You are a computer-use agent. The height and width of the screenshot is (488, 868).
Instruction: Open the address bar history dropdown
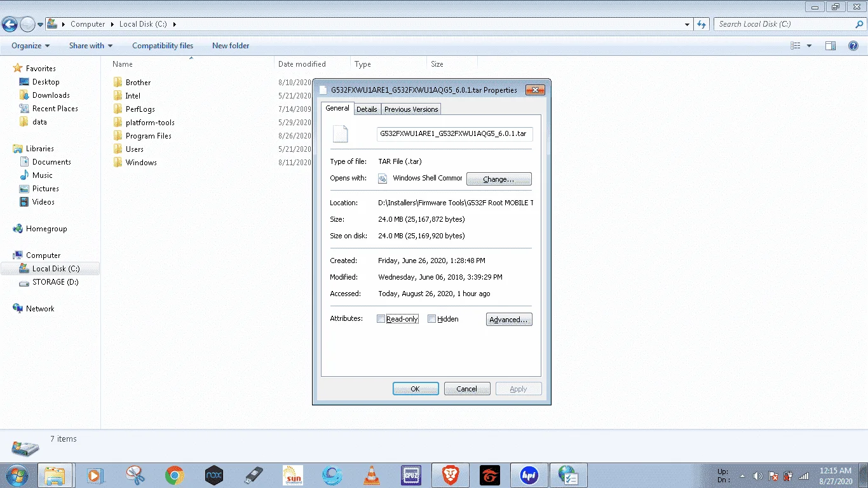pyautogui.click(x=688, y=24)
